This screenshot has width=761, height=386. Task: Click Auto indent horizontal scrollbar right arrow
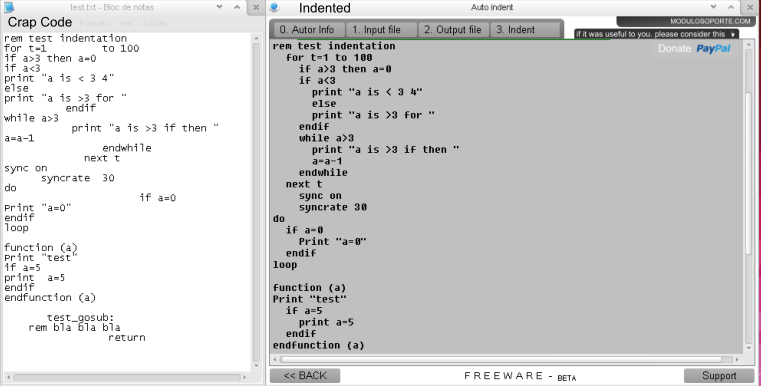tap(737, 360)
